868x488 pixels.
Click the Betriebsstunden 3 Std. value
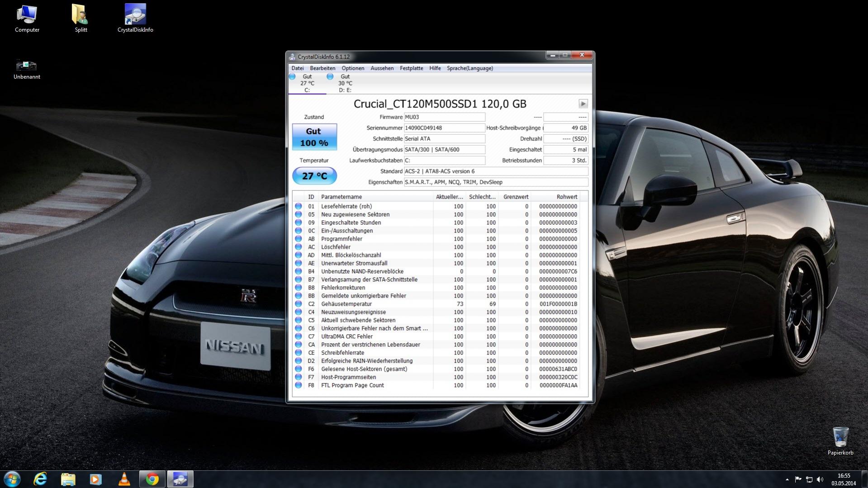(566, 161)
